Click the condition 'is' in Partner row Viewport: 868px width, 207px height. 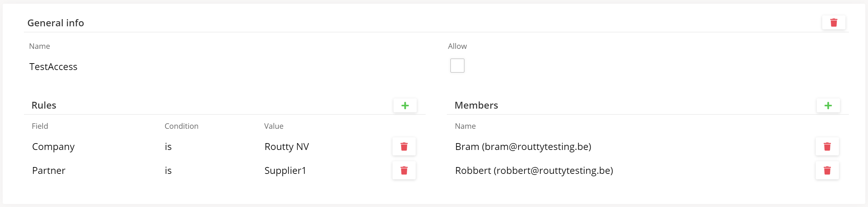click(168, 170)
